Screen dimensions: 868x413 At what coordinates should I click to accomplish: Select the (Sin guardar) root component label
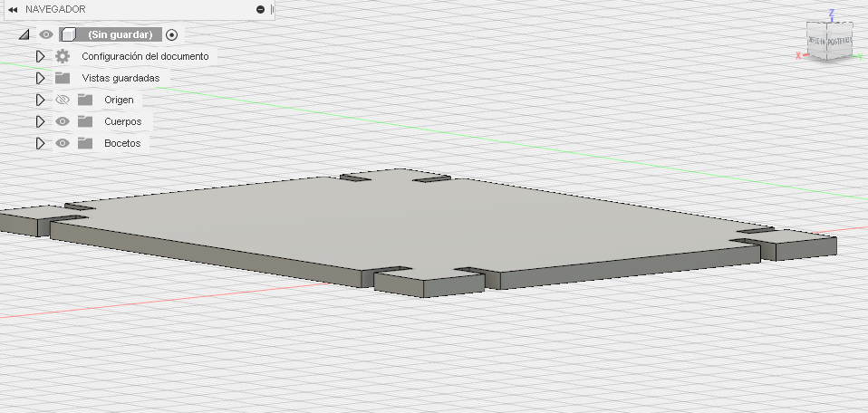121,35
